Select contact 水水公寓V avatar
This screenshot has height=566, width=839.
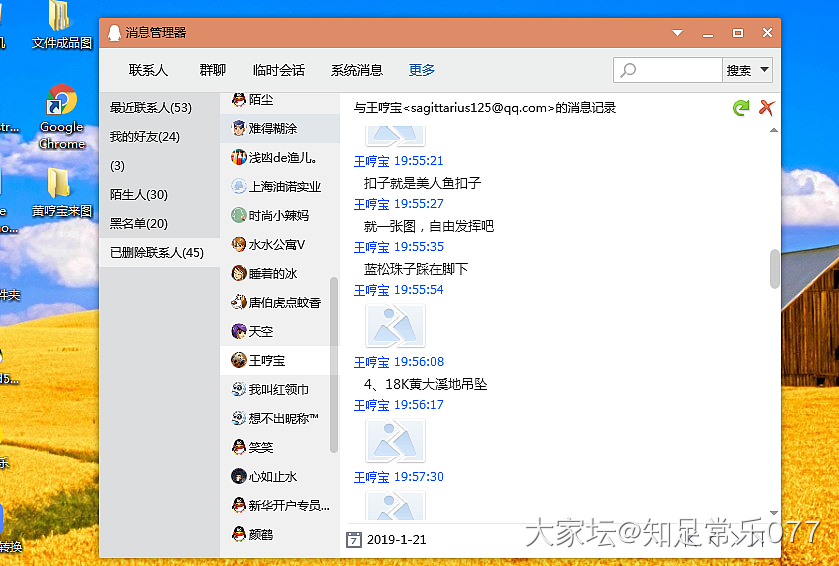click(x=239, y=245)
